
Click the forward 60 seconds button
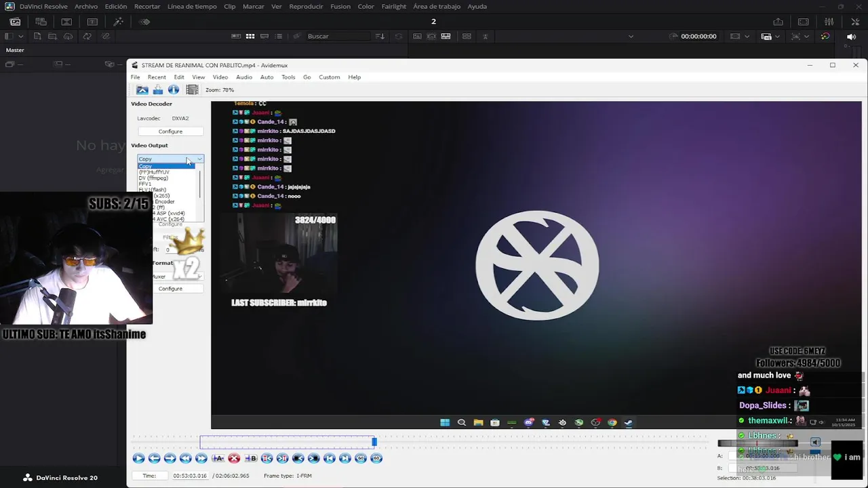click(376, 458)
